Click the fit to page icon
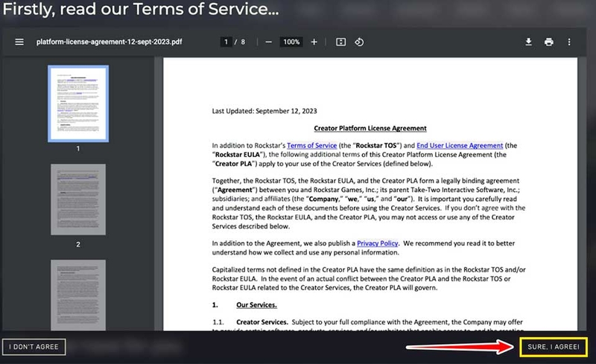The height and width of the screenshot is (364, 596). [x=341, y=42]
